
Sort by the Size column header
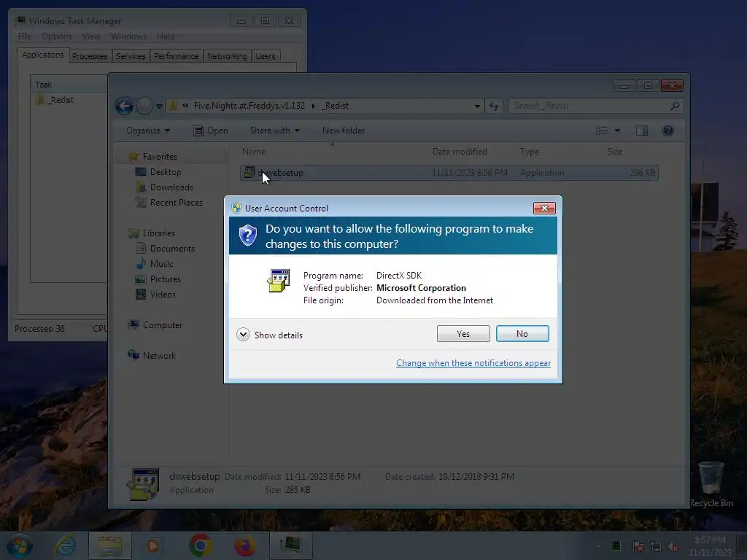[x=614, y=152]
